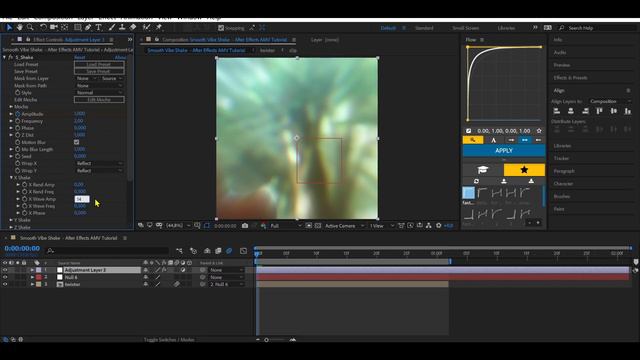
Task: Click the Flow graduation cap icon
Action: click(483, 170)
